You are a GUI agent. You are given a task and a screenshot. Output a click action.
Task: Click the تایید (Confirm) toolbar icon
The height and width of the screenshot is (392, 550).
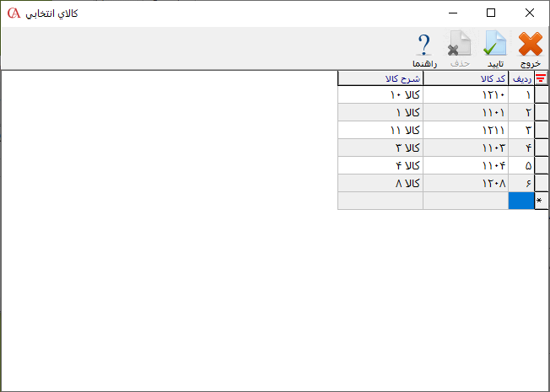[494, 49]
